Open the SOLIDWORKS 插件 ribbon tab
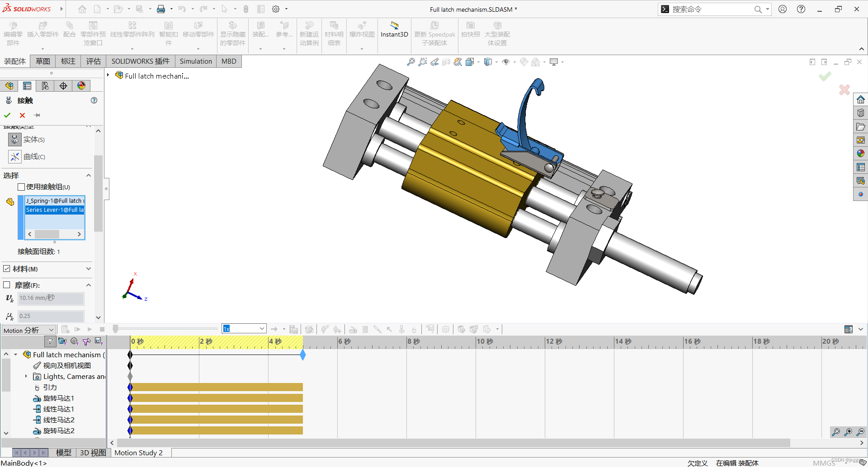This screenshot has height=467, width=868. [x=140, y=61]
